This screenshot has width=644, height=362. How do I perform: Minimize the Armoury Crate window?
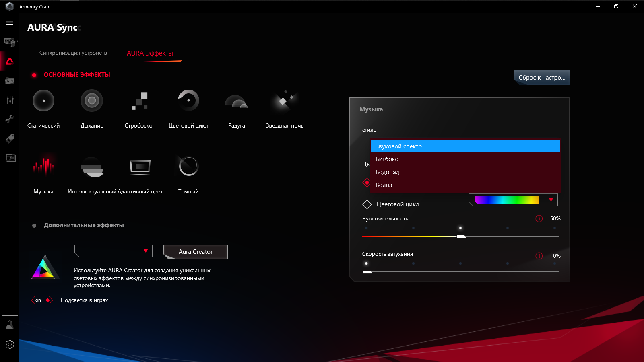[598, 6]
